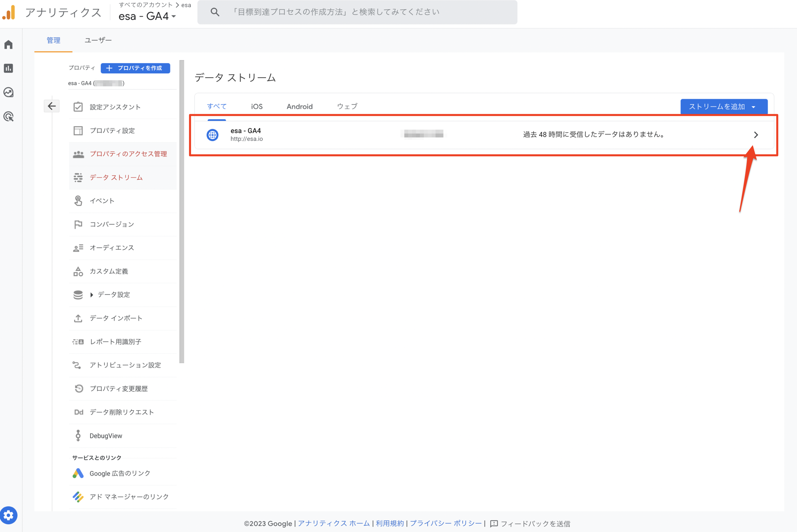The height and width of the screenshot is (532, 797).
Task: Click the レポート用識別子 ID icon
Action: pyautogui.click(x=78, y=342)
